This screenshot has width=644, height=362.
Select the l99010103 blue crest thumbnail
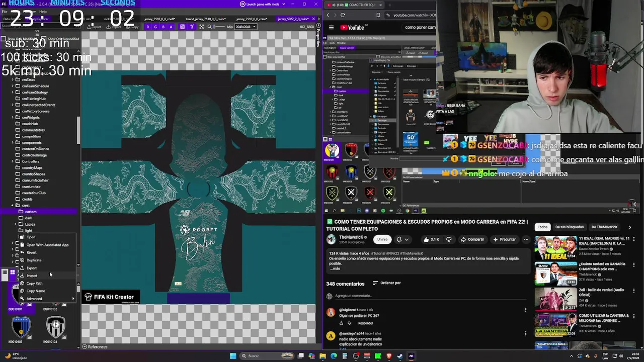[21, 328]
